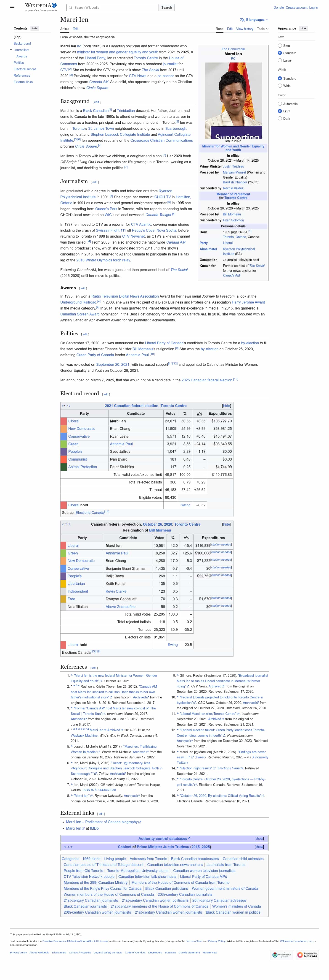The width and height of the screenshot is (329, 980).
Task: Select the Wide width option
Action: (280, 86)
